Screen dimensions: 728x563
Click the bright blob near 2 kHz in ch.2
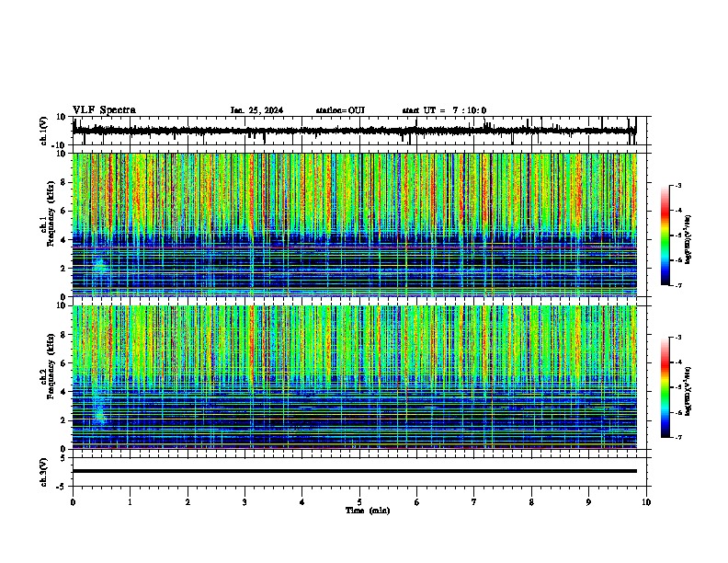99,413
